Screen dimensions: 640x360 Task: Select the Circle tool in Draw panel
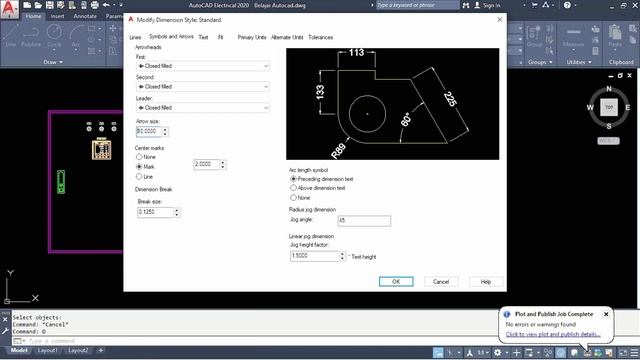54,36
